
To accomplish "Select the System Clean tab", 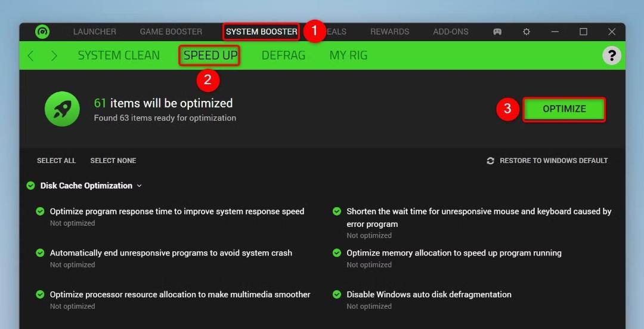I will tap(119, 56).
